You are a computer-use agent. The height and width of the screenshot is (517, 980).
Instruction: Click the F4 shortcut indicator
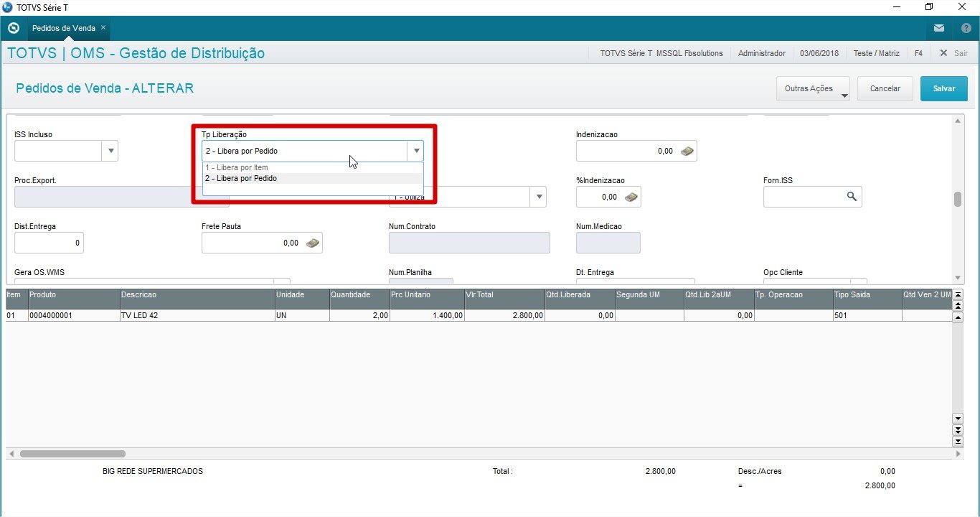(918, 53)
